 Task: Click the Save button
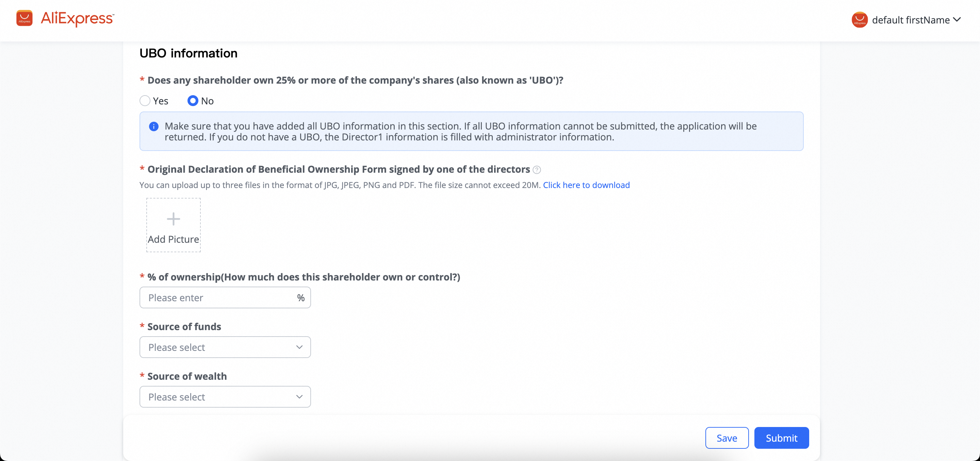(x=726, y=438)
